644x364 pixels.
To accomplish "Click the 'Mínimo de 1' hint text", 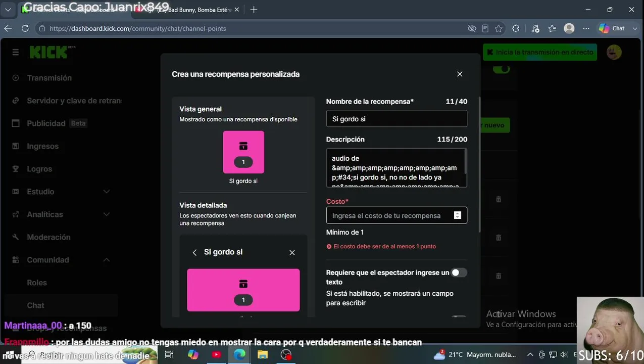I will click(x=345, y=232).
